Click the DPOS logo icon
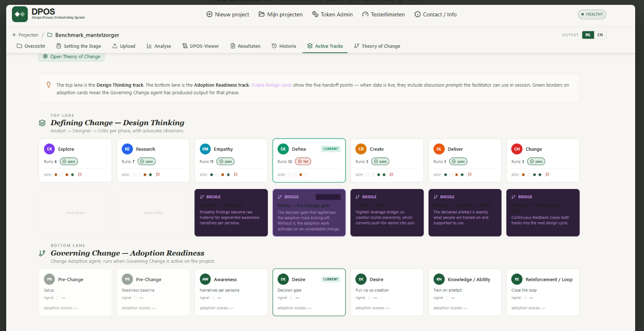The width and height of the screenshot is (644, 331). click(x=19, y=14)
